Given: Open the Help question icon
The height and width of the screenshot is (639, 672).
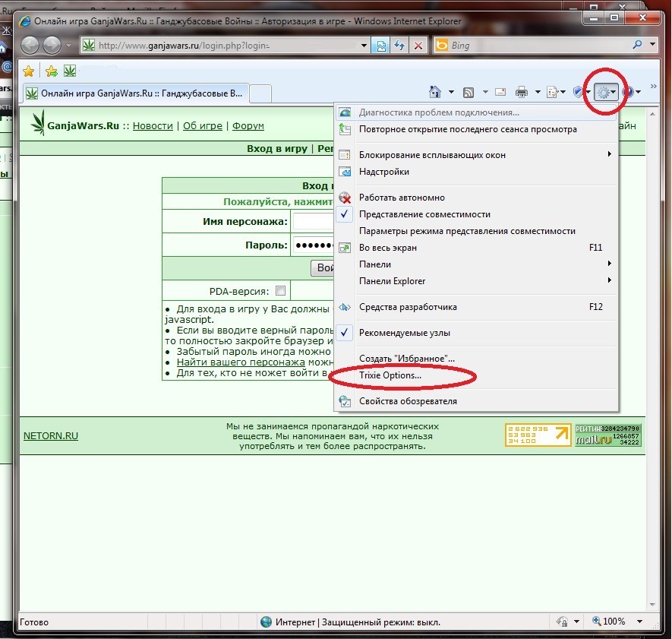Looking at the screenshot, I should click(x=628, y=92).
